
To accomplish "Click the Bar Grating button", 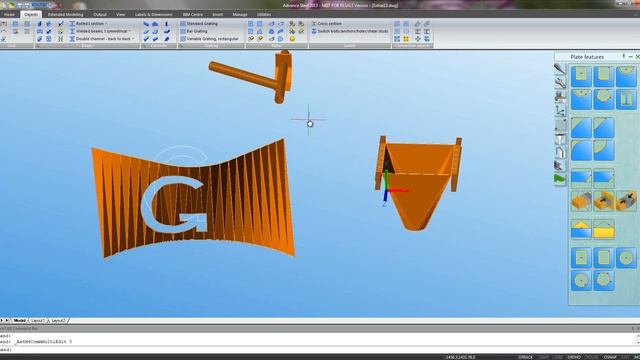I will (194, 31).
